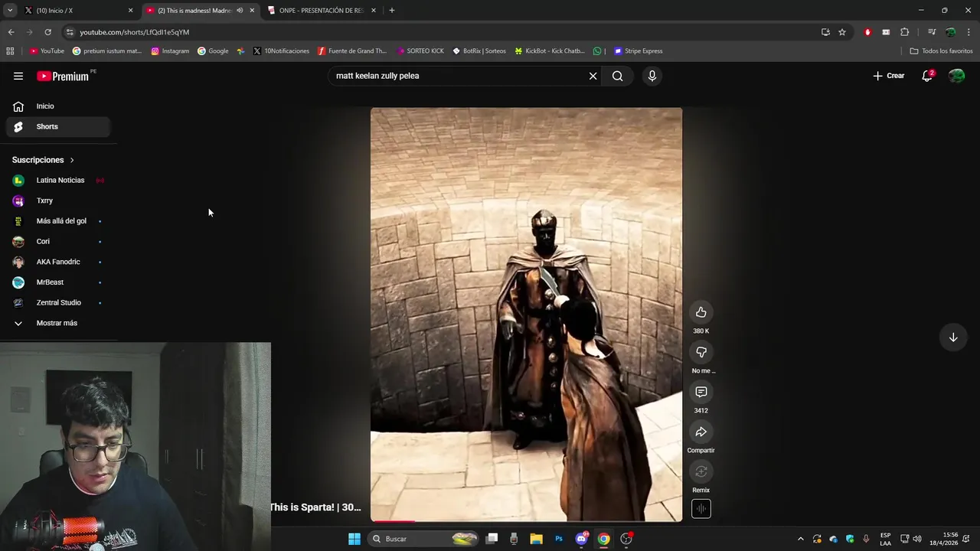This screenshot has height=551, width=980.
Task: Click the YouTube Premium logo
Action: coord(64,76)
